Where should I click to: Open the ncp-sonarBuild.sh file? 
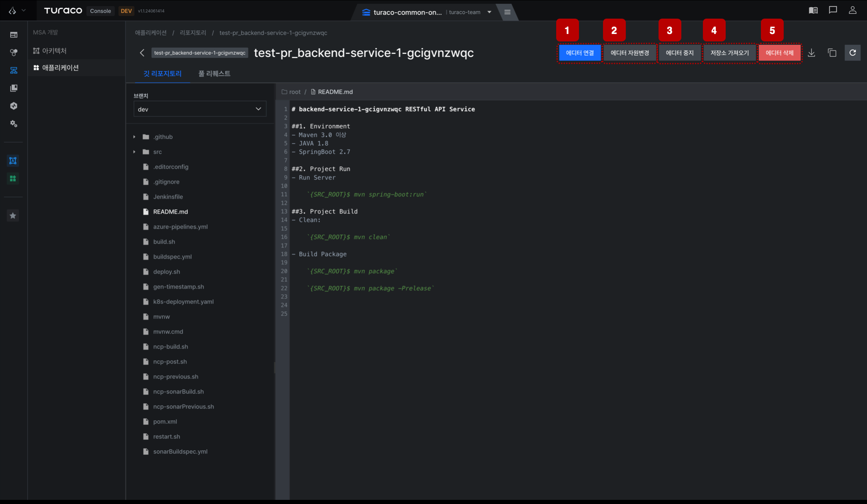click(179, 391)
